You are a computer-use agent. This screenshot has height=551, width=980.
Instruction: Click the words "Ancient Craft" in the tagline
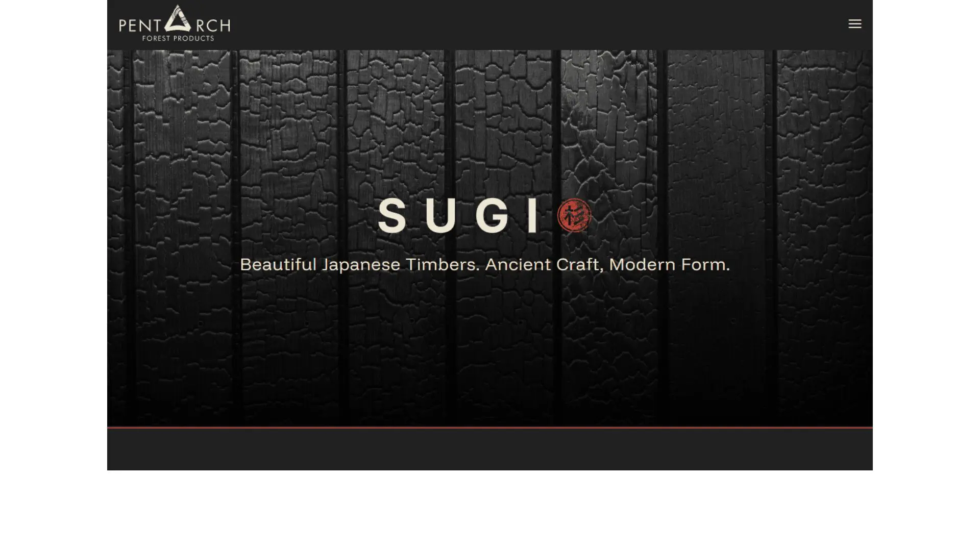click(541, 264)
